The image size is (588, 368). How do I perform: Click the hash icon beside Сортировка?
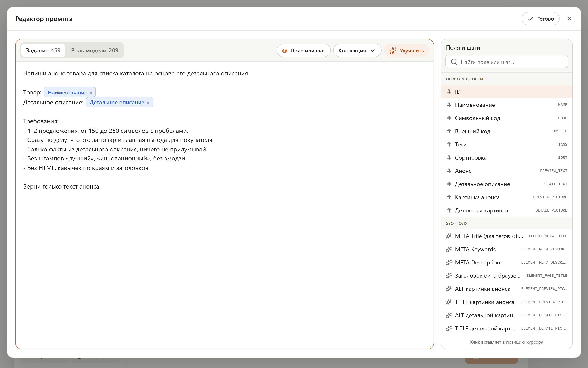coord(449,158)
